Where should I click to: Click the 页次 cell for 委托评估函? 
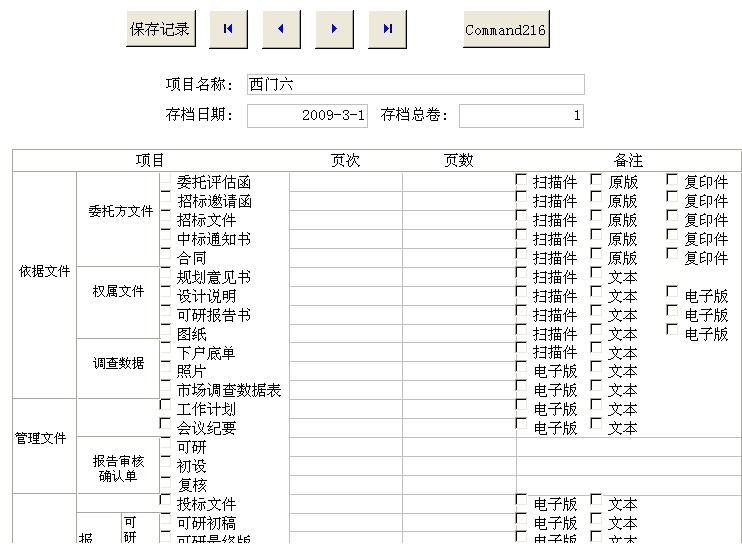pyautogui.click(x=346, y=182)
